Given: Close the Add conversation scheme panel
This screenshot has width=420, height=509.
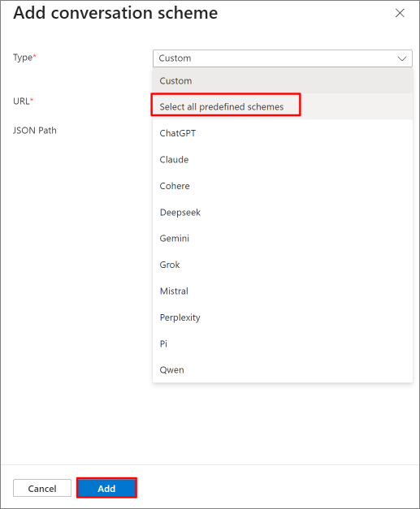Looking at the screenshot, I should tap(400, 13).
